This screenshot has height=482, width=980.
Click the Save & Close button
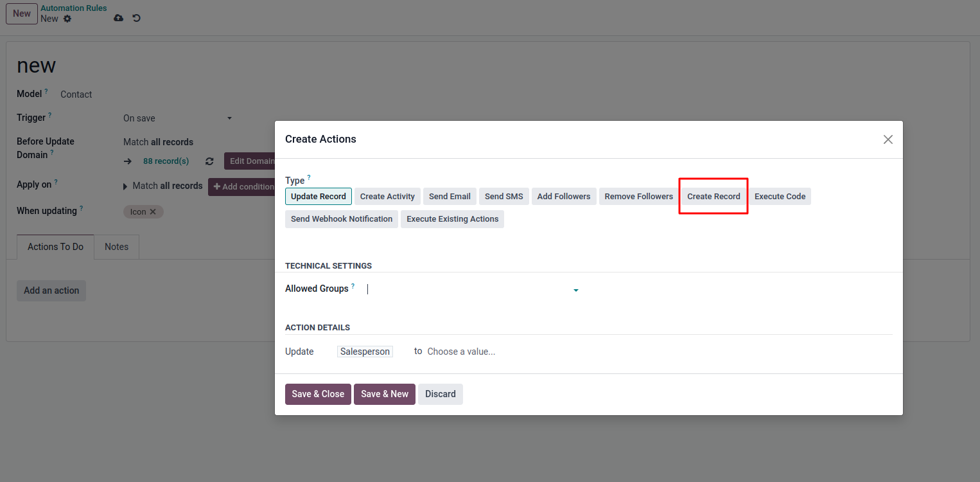[318, 394]
